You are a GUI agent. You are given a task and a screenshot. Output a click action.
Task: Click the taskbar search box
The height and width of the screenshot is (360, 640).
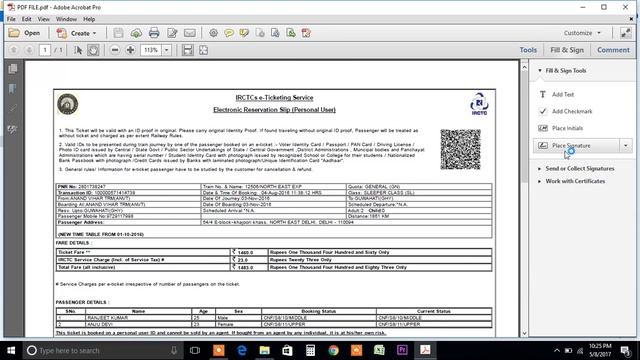[102, 350]
